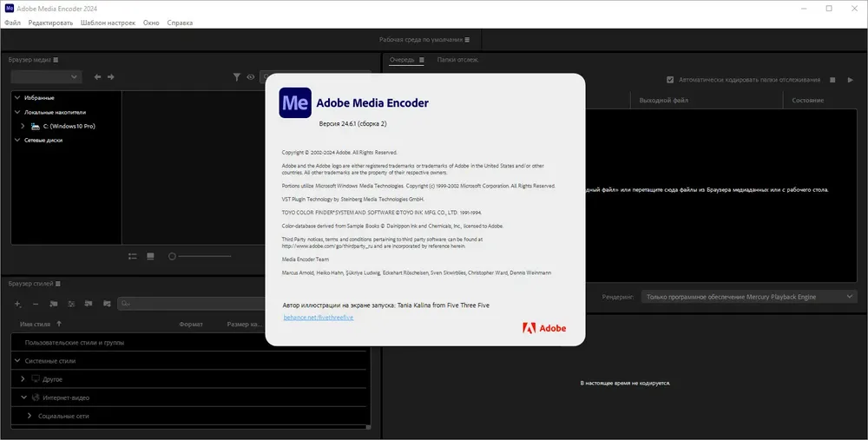
Task: Click the forward arrow in Media Browser
Action: click(111, 77)
